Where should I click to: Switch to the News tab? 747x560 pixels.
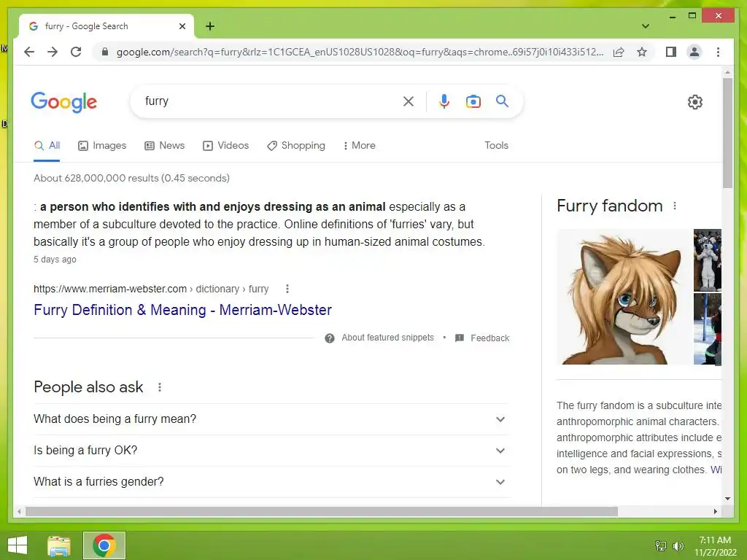[x=164, y=146]
